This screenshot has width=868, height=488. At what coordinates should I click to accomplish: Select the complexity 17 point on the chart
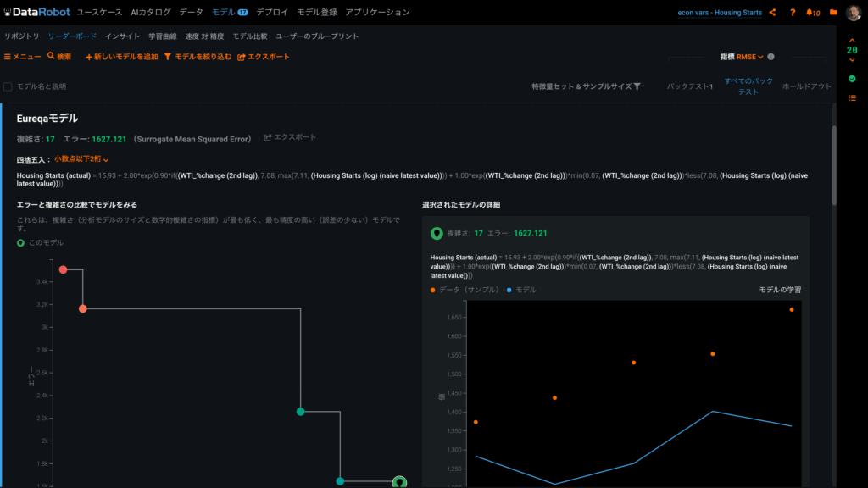399,482
